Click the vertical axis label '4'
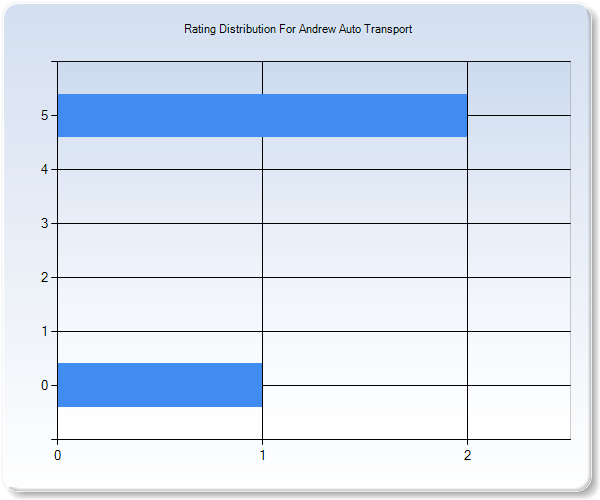Viewport: 600px width, 500px height. (x=44, y=169)
